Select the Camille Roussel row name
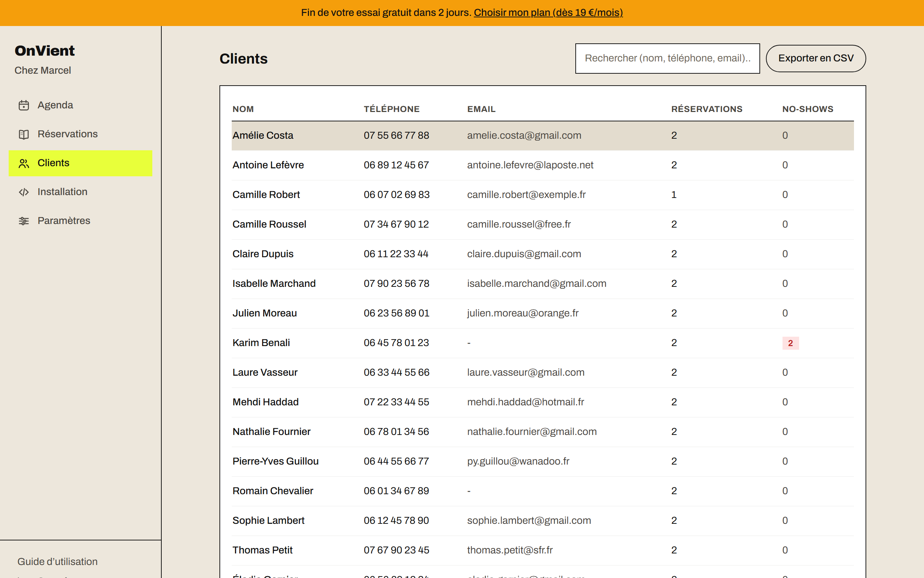This screenshot has height=578, width=924. (269, 224)
